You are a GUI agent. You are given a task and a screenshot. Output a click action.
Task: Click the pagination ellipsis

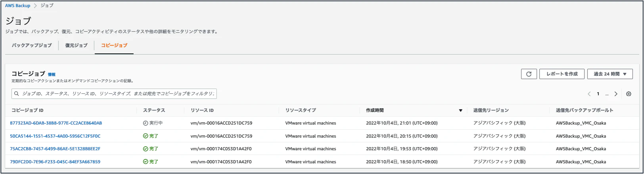click(x=607, y=94)
